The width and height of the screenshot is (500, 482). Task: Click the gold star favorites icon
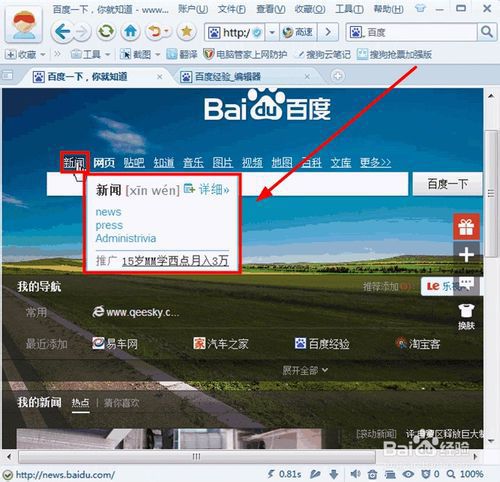coord(187,32)
